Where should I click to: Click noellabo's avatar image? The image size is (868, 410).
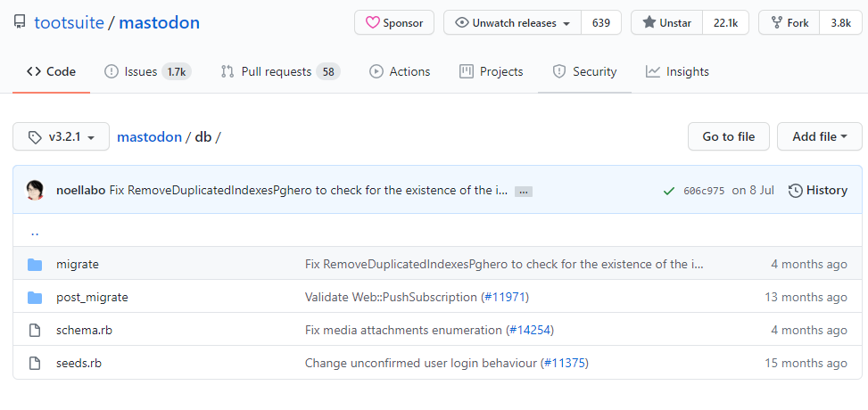pyautogui.click(x=35, y=191)
